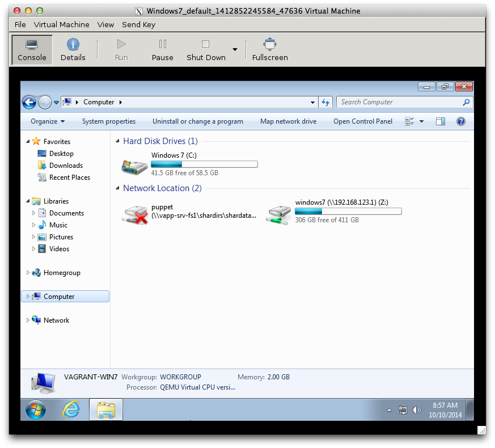Click the Explorer Forward arrow button
The height and width of the screenshot is (448, 495).
tap(45, 102)
